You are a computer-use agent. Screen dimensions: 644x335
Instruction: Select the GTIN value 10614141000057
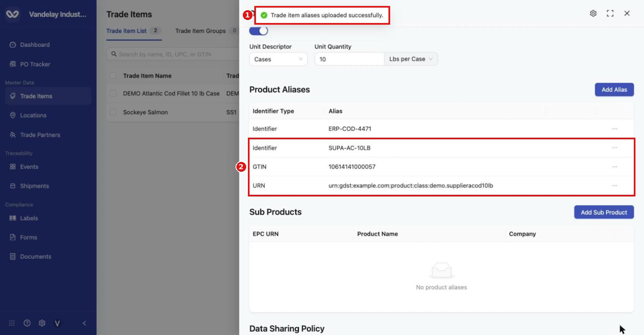click(352, 167)
